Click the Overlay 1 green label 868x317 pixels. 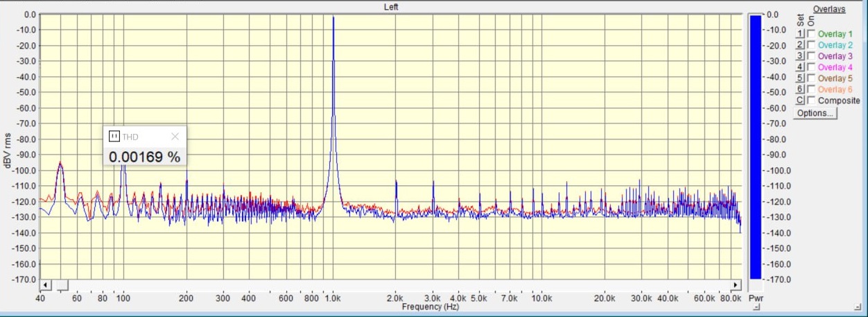click(x=835, y=34)
